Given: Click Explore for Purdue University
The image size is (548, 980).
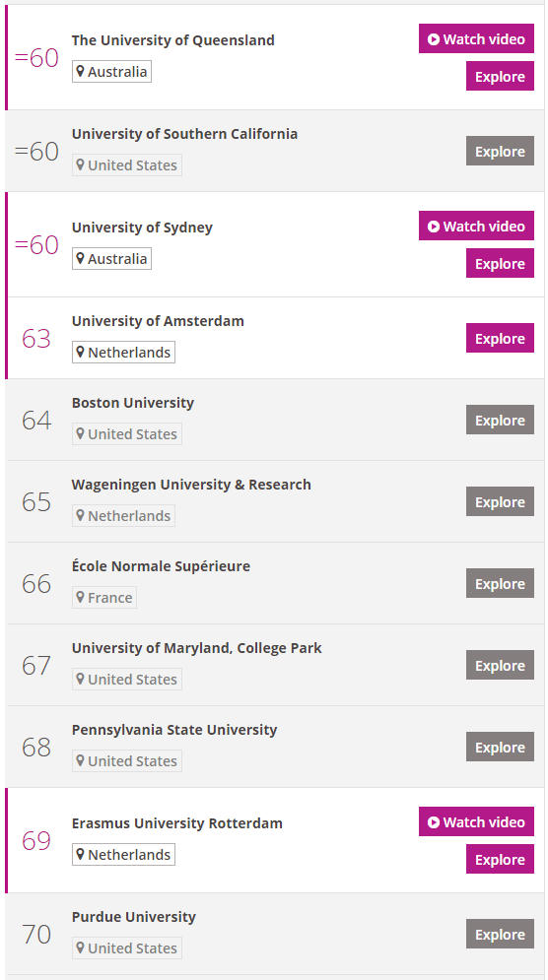Looking at the screenshot, I should click(500, 934).
